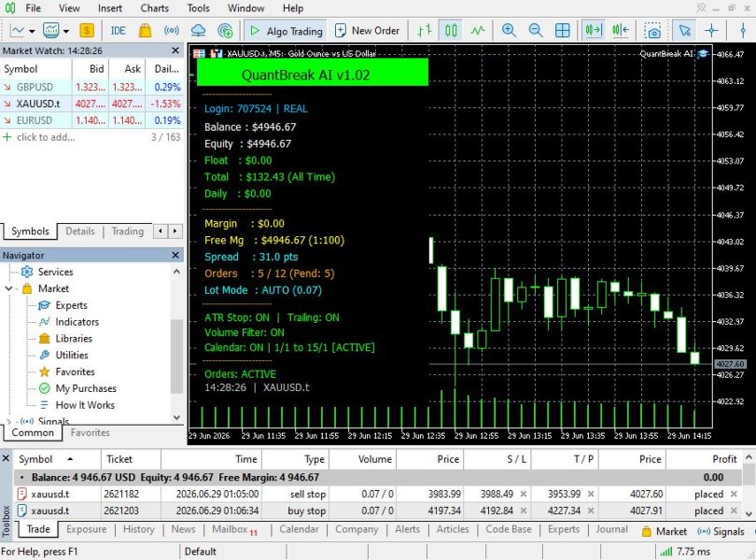Toggle the chart auto-scroll icon

point(594,31)
